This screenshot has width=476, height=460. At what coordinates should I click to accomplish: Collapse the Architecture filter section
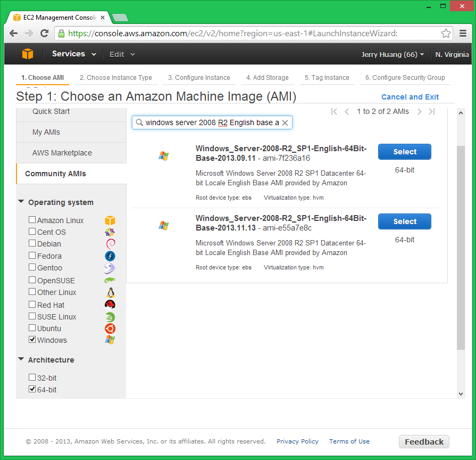21,359
